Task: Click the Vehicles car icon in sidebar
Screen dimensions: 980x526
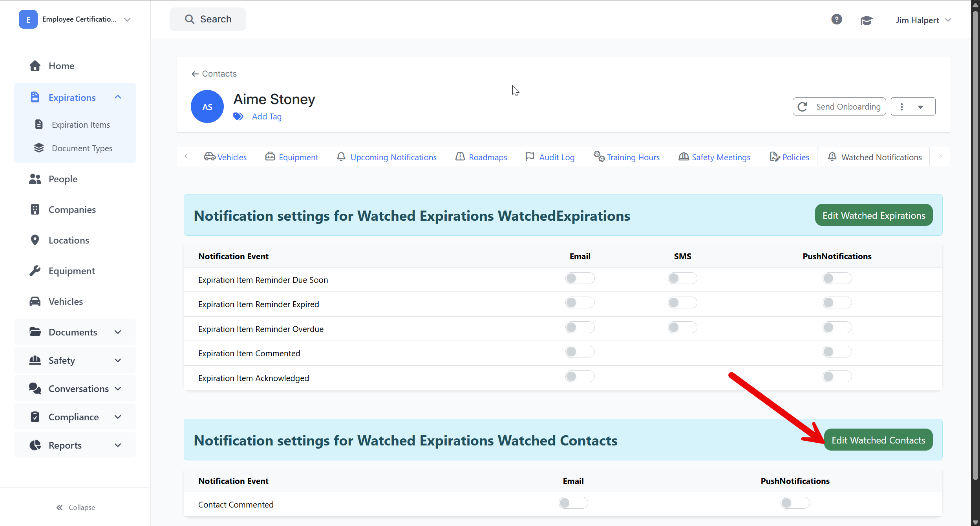Action: [x=35, y=301]
